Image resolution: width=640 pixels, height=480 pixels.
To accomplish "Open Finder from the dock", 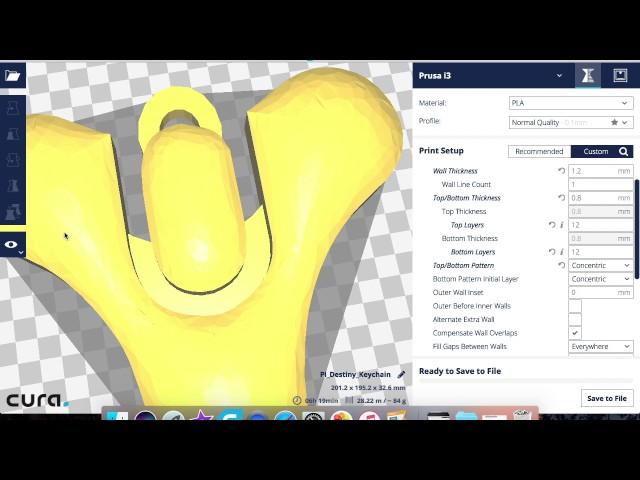I will coord(118,416).
